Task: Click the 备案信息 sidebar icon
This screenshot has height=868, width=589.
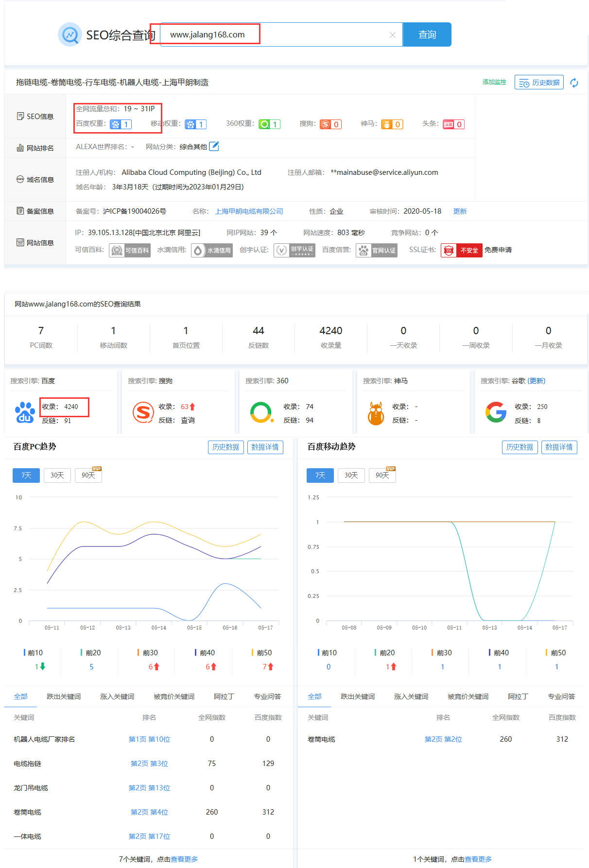Action: 20,211
